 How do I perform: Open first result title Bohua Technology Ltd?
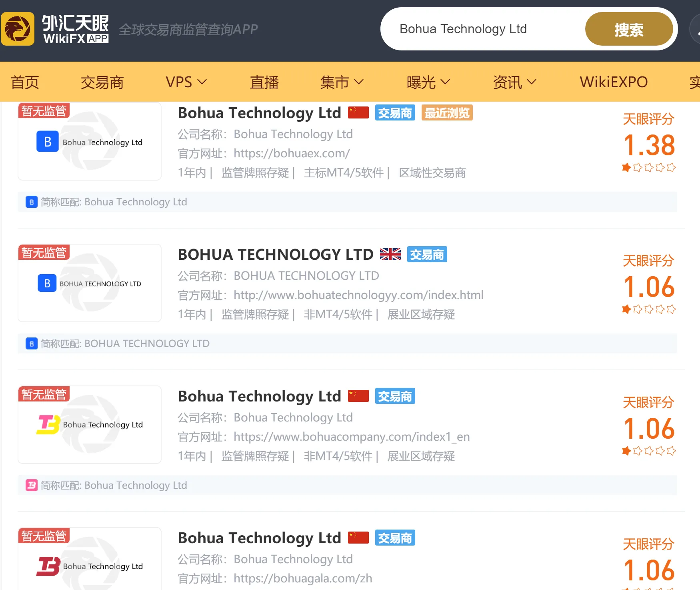(x=259, y=113)
